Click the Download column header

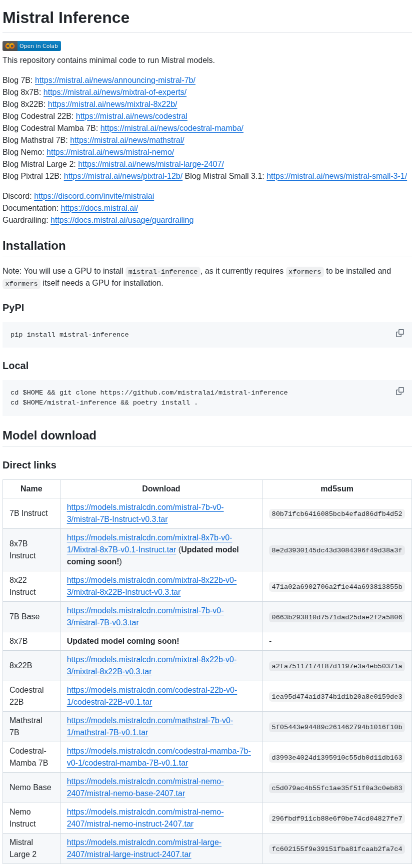pyautogui.click(x=161, y=489)
